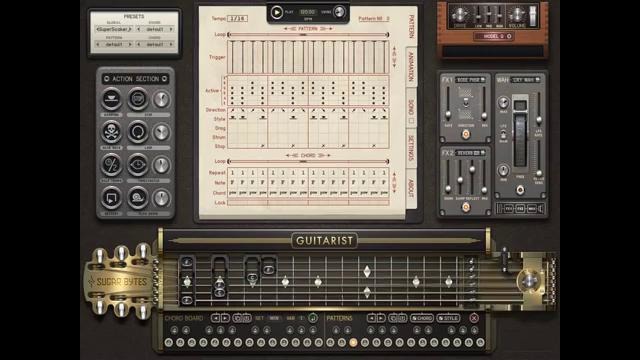Select previous Chord preset arrow in Presets
640x360 pixels.
[138, 44]
